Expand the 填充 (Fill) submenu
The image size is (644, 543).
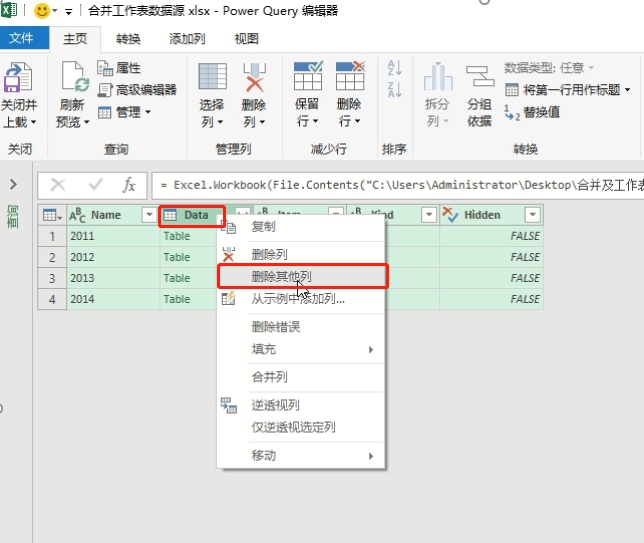pyautogui.click(x=371, y=350)
